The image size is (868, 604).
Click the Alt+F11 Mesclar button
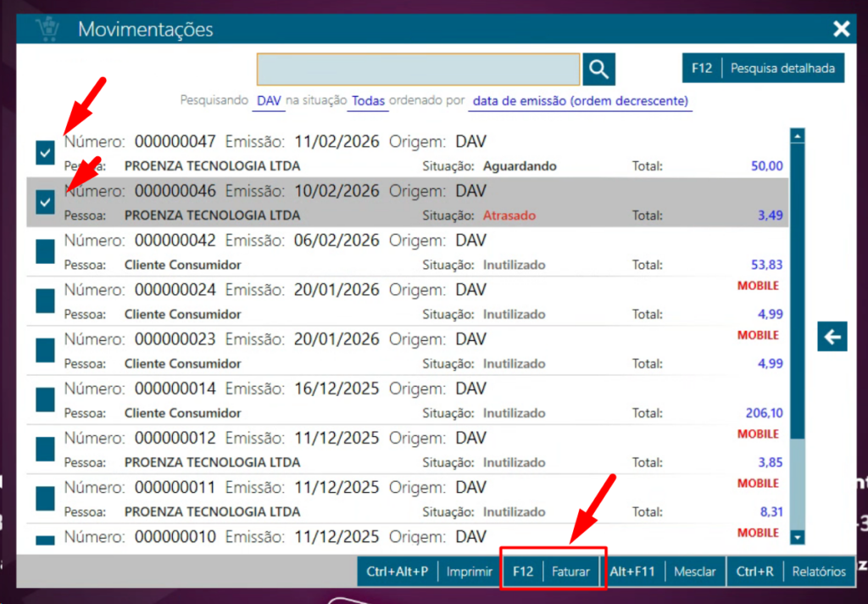pos(664,572)
